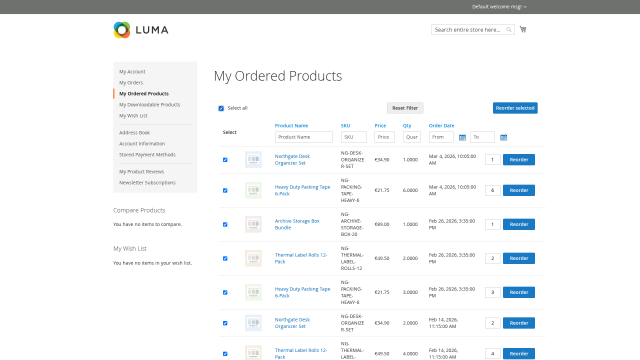
Task: Reorder the Archive Storage Box Bundle
Action: 519,224
